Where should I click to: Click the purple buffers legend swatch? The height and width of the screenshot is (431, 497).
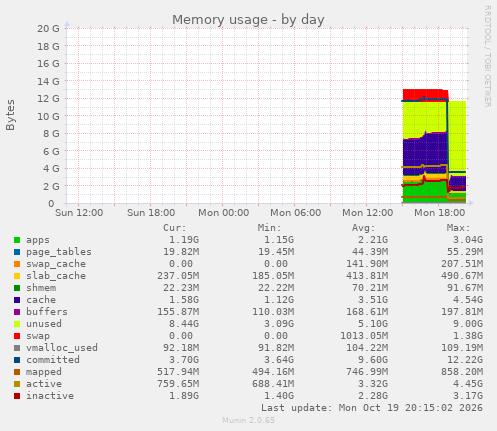click(17, 312)
